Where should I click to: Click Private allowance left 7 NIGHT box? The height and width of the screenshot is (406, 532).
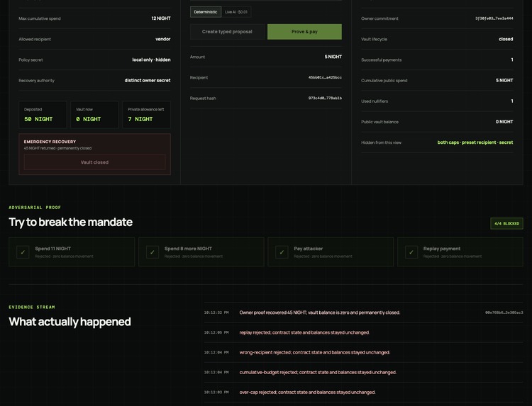point(146,115)
